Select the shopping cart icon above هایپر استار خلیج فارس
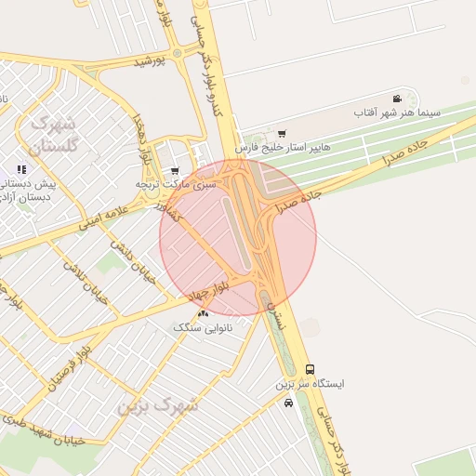This screenshot has height=476, width=476. pos(282,134)
